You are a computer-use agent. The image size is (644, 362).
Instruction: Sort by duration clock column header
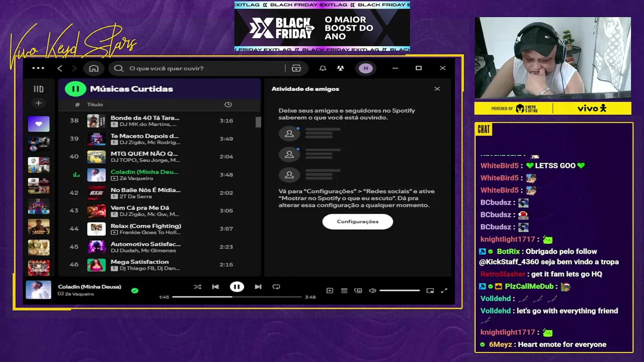228,105
